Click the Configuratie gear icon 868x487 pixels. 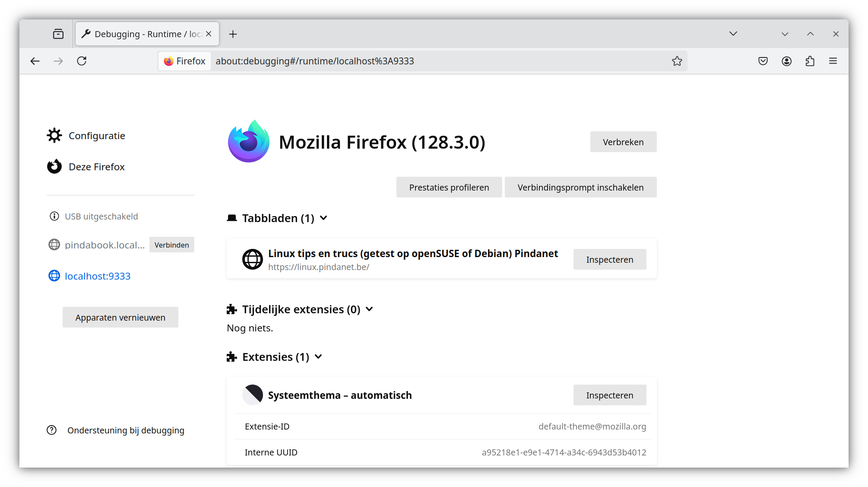(x=54, y=136)
